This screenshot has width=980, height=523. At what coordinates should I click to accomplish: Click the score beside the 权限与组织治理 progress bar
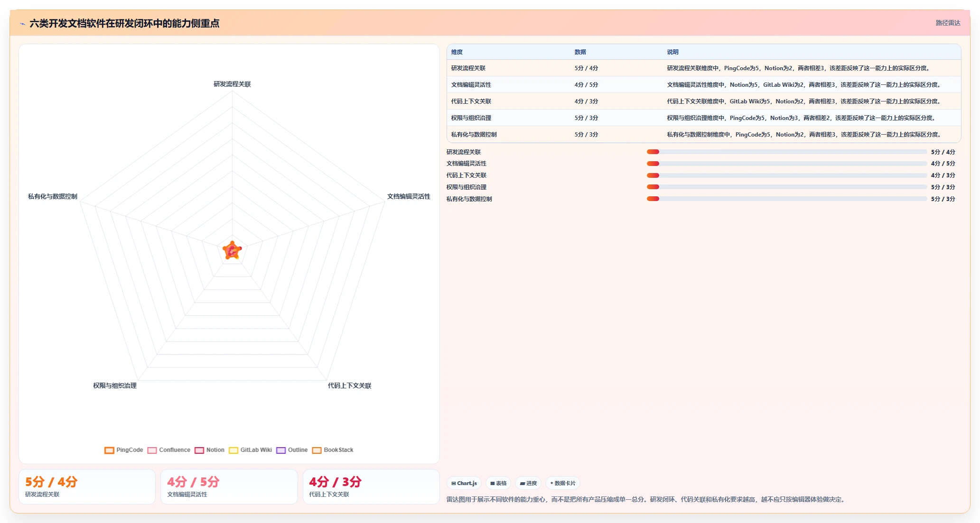[943, 187]
